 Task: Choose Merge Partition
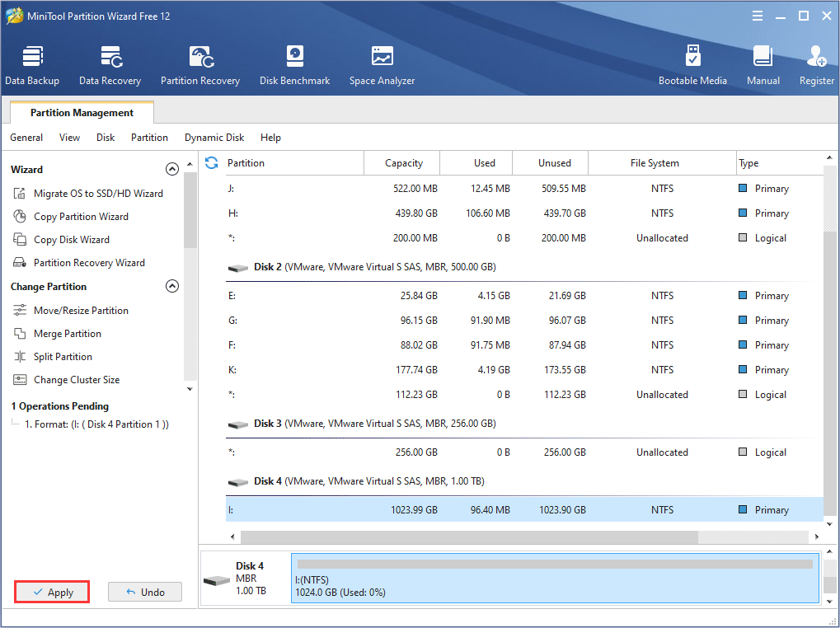click(57, 334)
